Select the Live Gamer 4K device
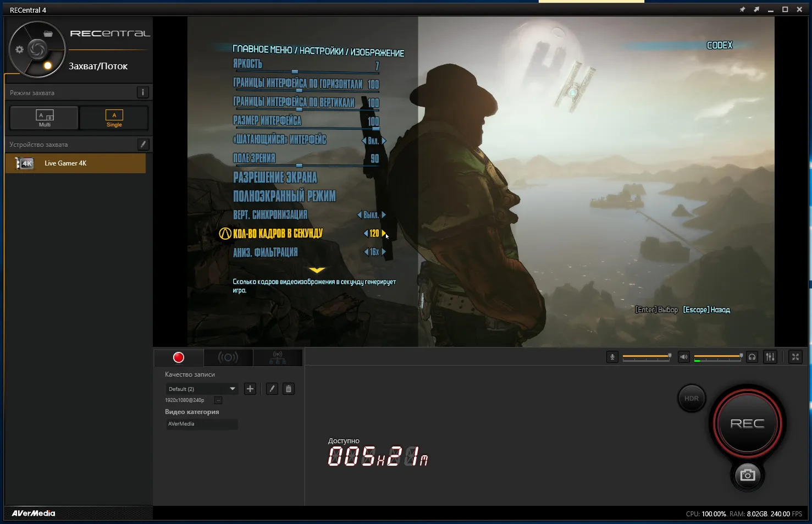The image size is (812, 524). (75, 163)
